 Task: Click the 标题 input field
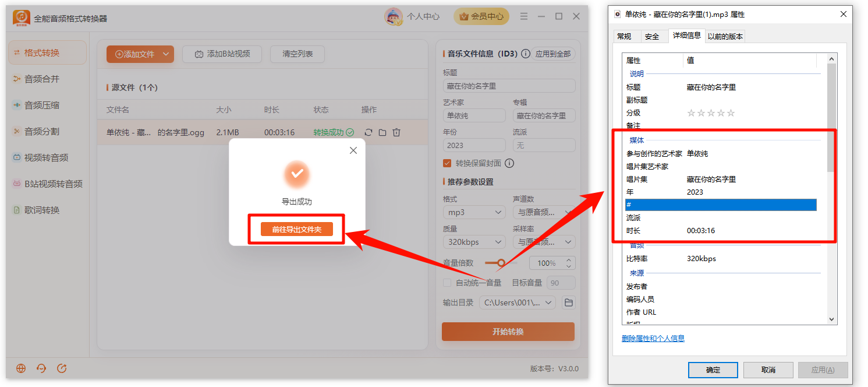[x=509, y=86]
